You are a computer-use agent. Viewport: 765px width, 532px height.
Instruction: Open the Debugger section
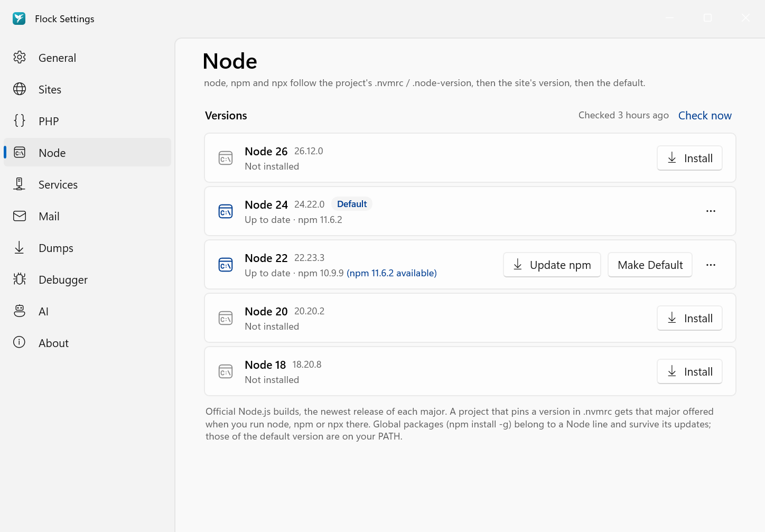pos(88,279)
